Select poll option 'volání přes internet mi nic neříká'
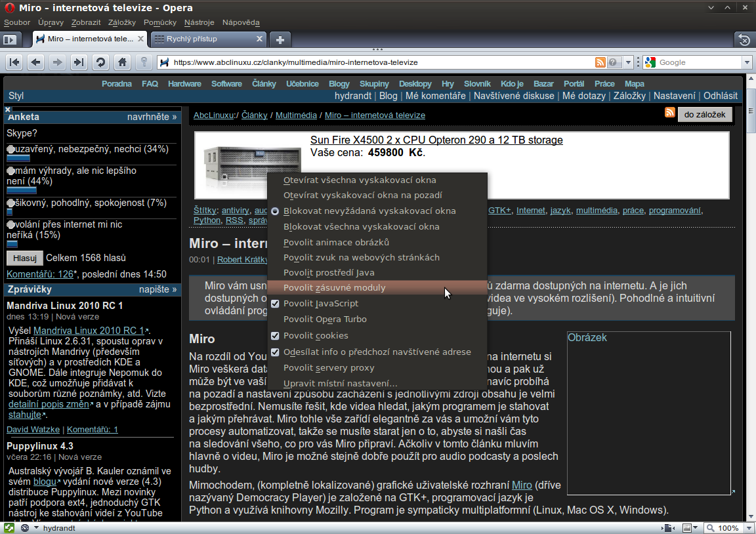This screenshot has width=756, height=534. [x=10, y=224]
